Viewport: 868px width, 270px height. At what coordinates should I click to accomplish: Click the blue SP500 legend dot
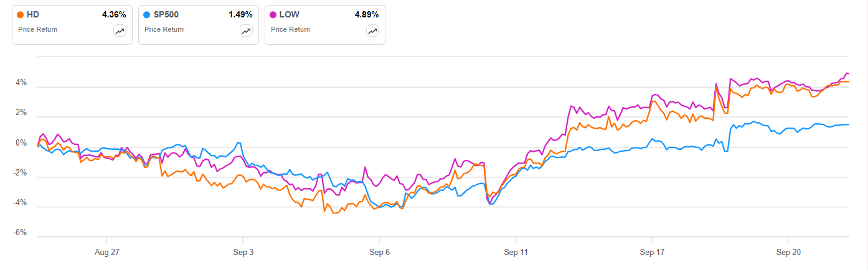(148, 14)
